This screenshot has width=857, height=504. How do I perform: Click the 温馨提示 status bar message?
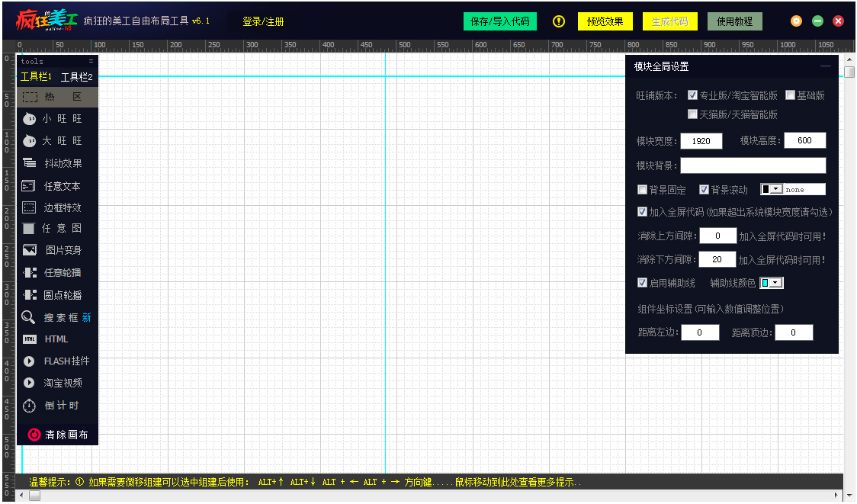pyautogui.click(x=305, y=482)
